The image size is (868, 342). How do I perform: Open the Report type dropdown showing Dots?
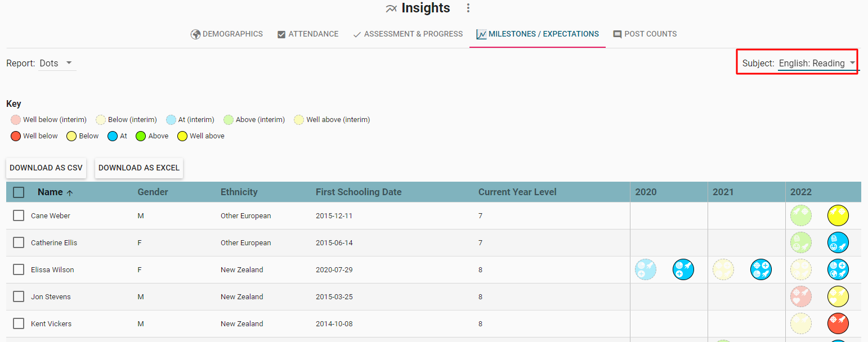57,63
